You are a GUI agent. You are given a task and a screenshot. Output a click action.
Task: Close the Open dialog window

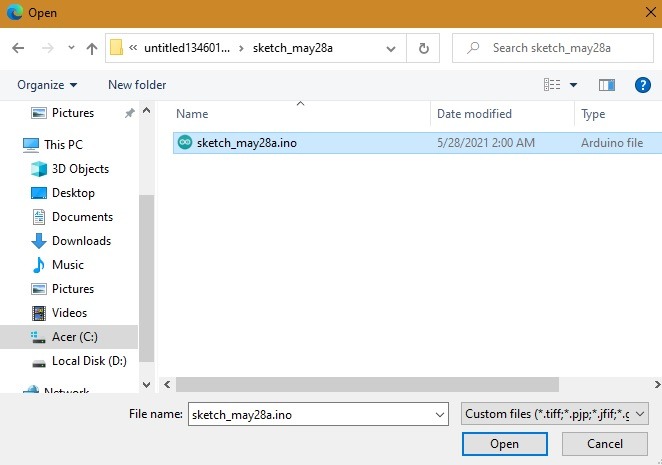(651, 13)
